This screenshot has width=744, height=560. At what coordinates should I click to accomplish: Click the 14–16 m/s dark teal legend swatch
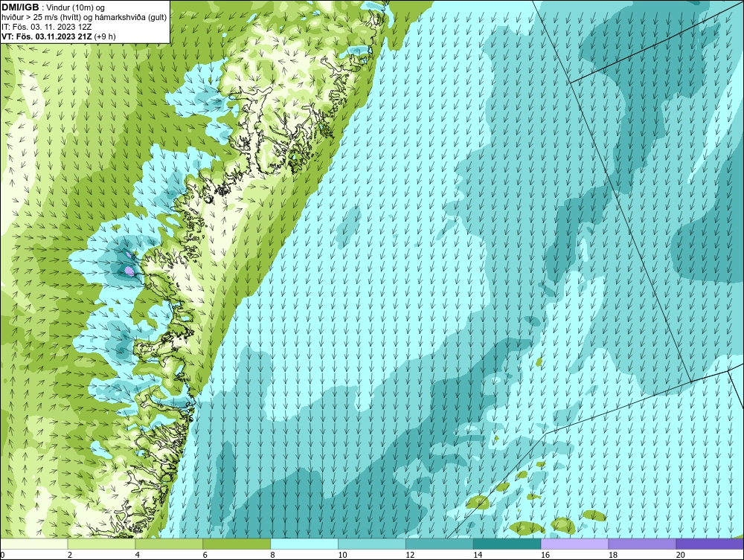pyautogui.click(x=507, y=544)
